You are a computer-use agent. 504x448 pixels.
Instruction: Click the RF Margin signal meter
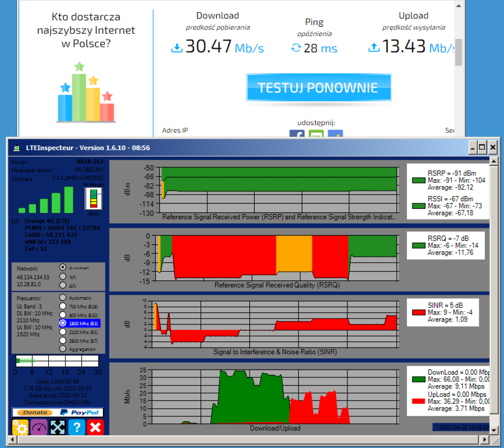[x=93, y=198]
